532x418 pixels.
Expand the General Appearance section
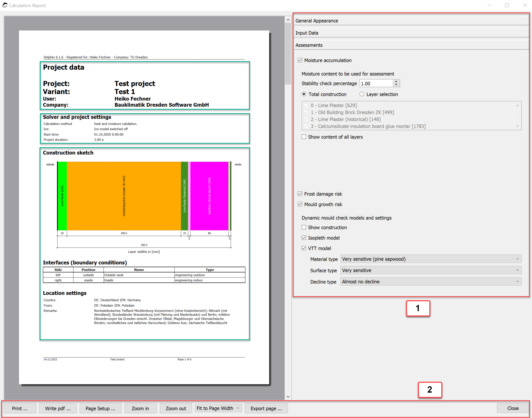411,21
